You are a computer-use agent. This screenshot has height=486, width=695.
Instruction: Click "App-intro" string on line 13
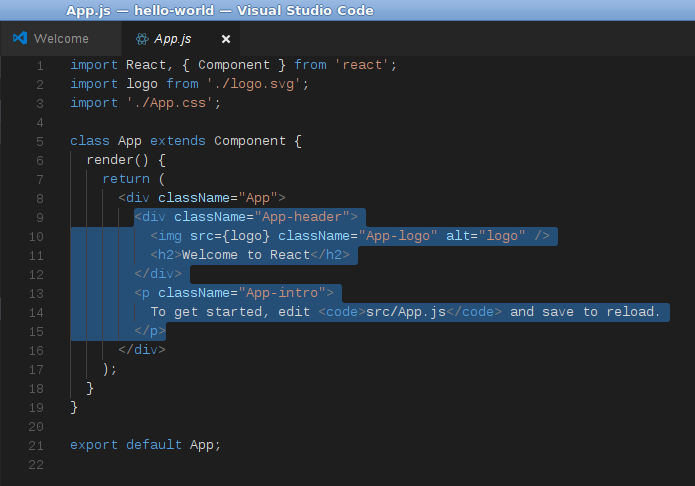[282, 293]
